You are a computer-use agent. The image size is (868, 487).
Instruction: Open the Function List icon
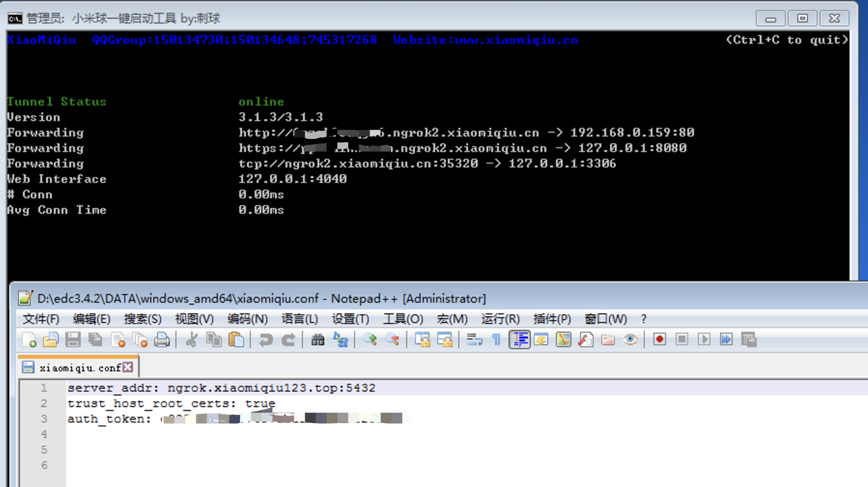(x=586, y=340)
